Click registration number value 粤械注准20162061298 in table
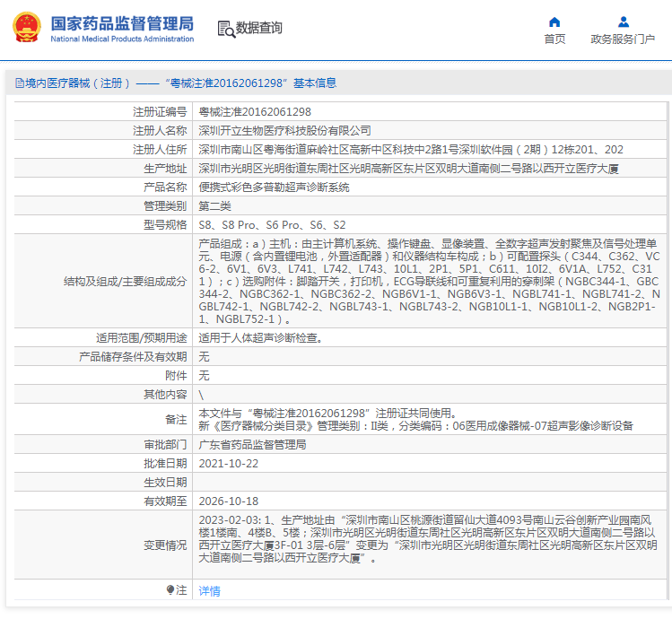The image size is (672, 619). point(255,112)
